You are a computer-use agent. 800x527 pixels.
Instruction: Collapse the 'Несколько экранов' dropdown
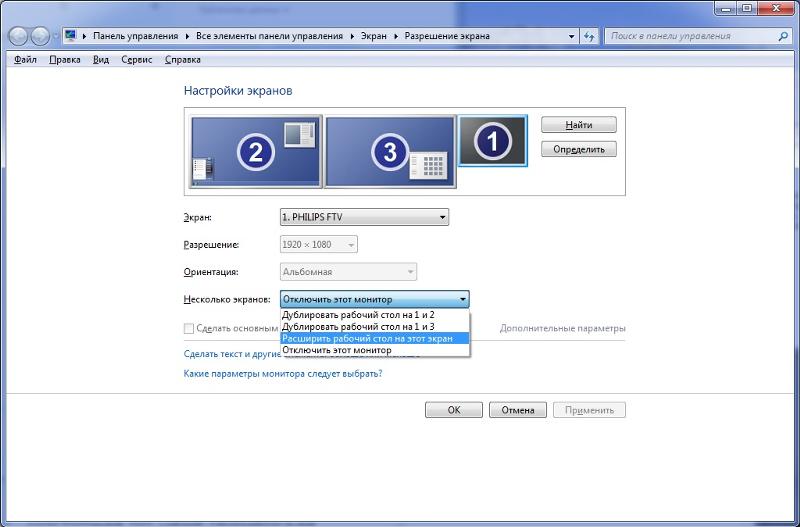click(x=374, y=299)
